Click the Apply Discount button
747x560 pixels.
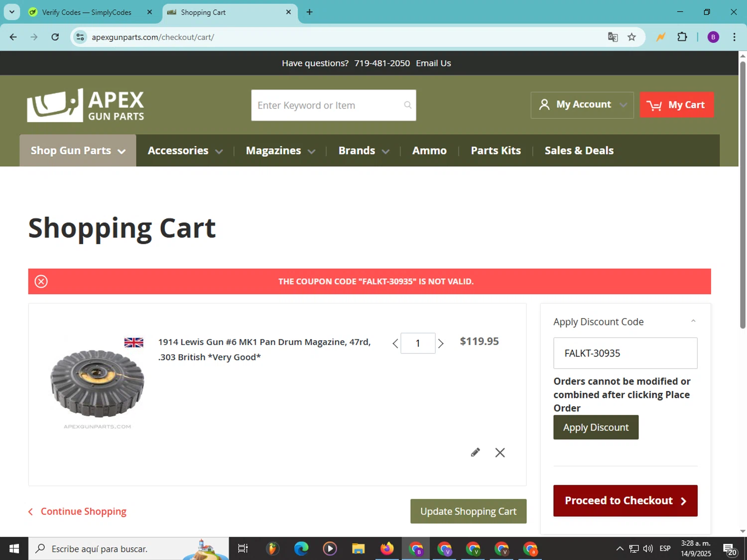(x=596, y=427)
